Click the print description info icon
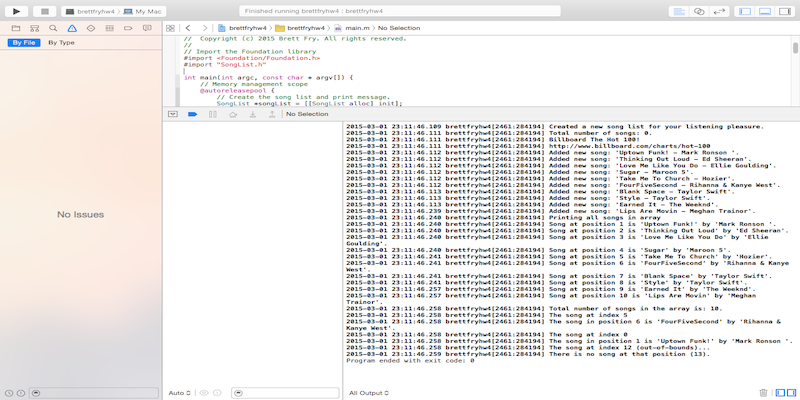Image resolution: width=800 pixels, height=400 pixels. pyautogui.click(x=217, y=393)
